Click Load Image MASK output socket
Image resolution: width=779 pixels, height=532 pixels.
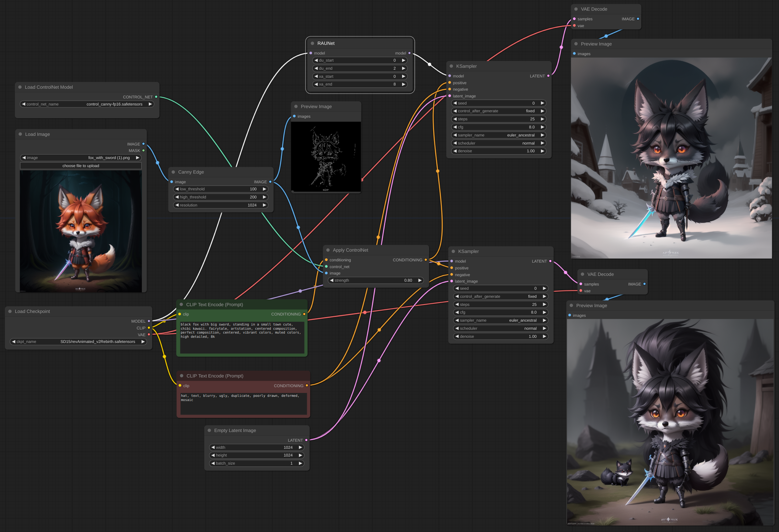144,150
